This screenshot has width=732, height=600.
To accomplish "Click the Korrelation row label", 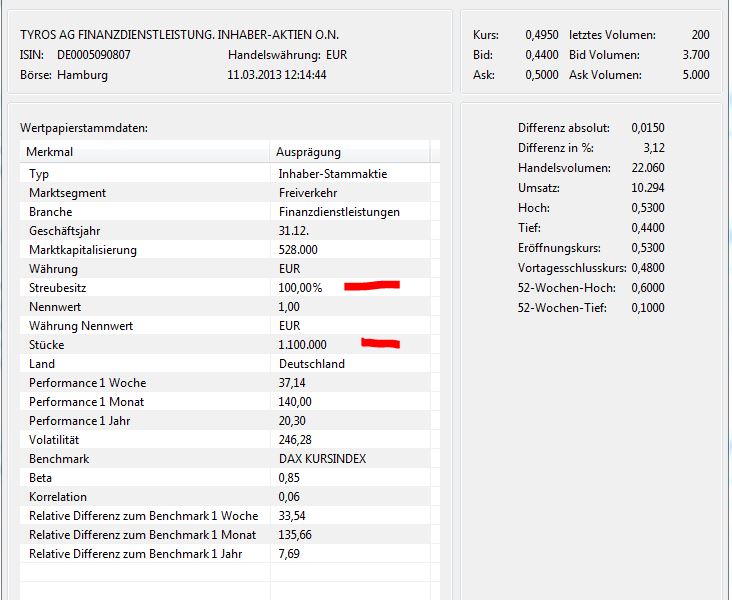I will [x=58, y=497].
